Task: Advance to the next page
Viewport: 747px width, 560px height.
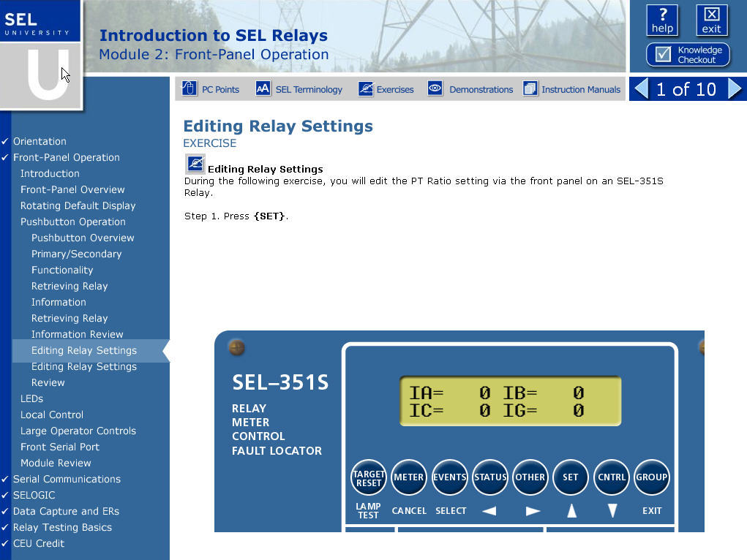Action: pos(735,88)
